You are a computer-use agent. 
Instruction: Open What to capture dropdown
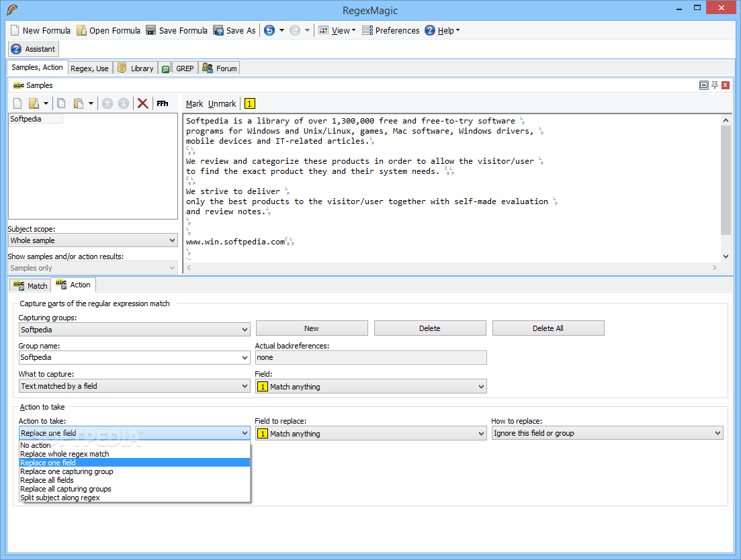(134, 386)
